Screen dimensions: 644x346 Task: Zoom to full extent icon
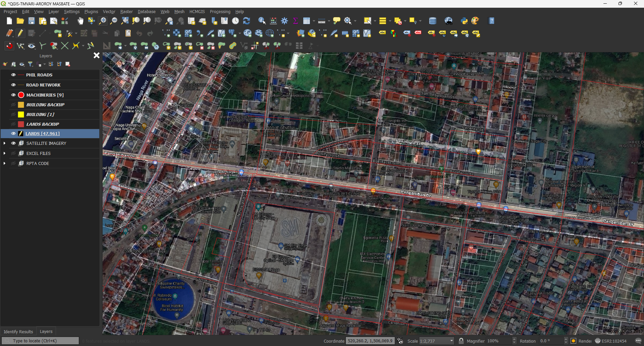click(x=125, y=21)
